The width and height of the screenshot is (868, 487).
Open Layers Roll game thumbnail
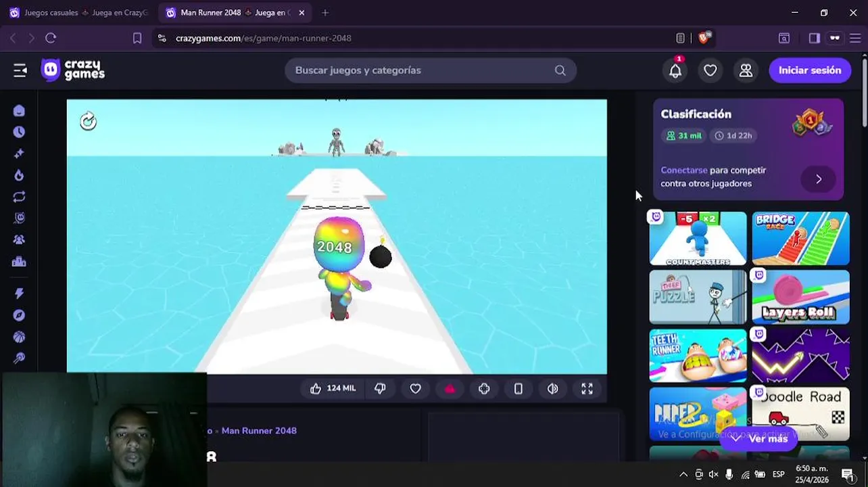click(x=800, y=297)
